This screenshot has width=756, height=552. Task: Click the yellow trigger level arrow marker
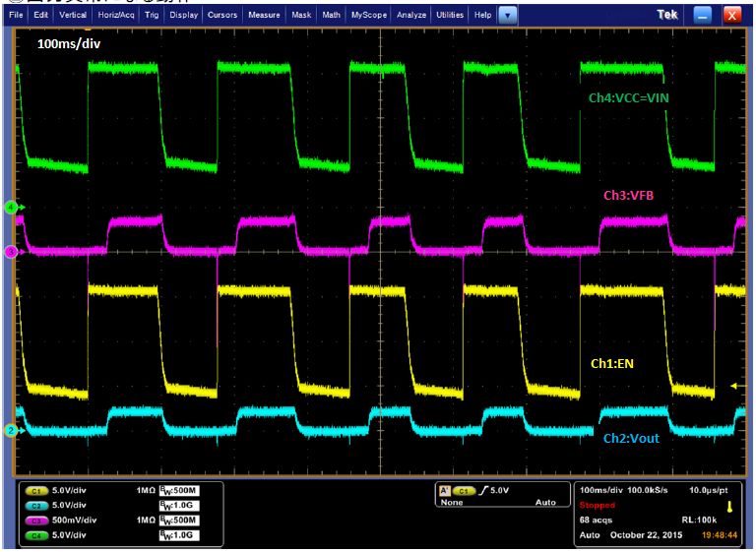tap(735, 386)
